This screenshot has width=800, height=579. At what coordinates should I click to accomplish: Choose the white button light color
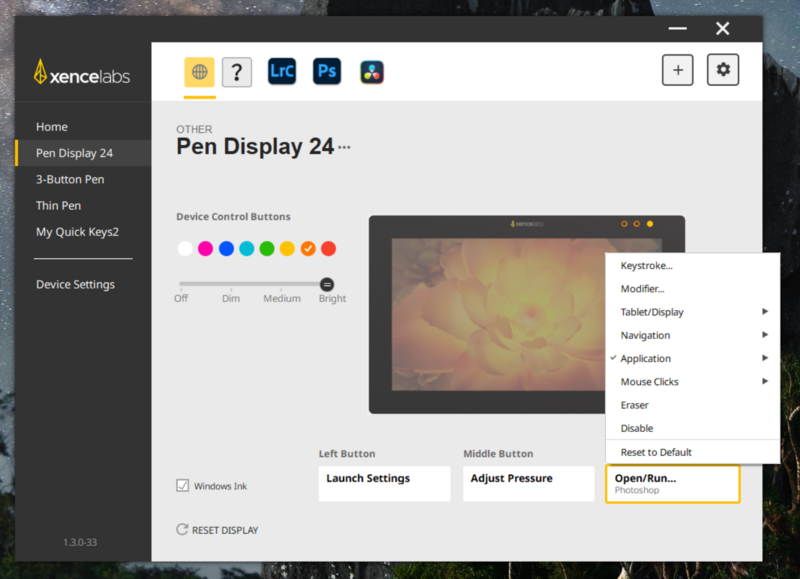coord(185,249)
